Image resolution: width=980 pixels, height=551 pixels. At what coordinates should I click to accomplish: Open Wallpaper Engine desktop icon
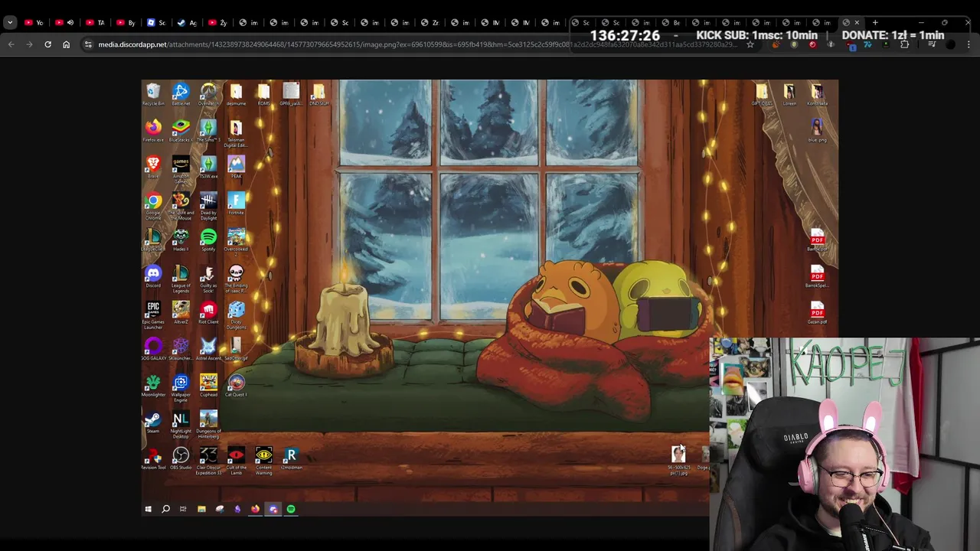coord(181,387)
